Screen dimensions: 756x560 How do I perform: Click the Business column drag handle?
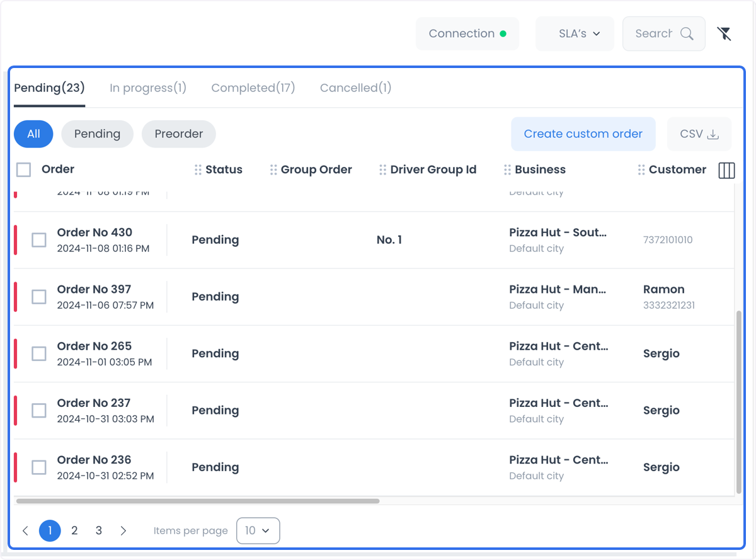pos(508,169)
